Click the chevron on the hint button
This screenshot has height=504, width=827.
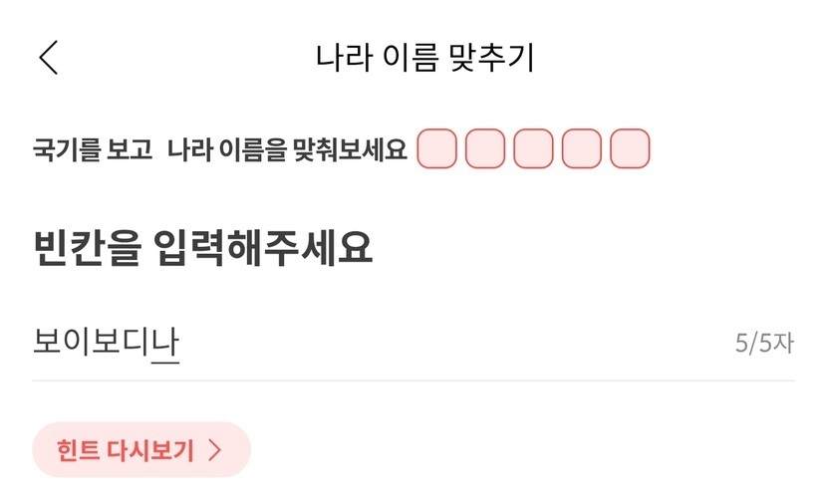click(x=215, y=450)
